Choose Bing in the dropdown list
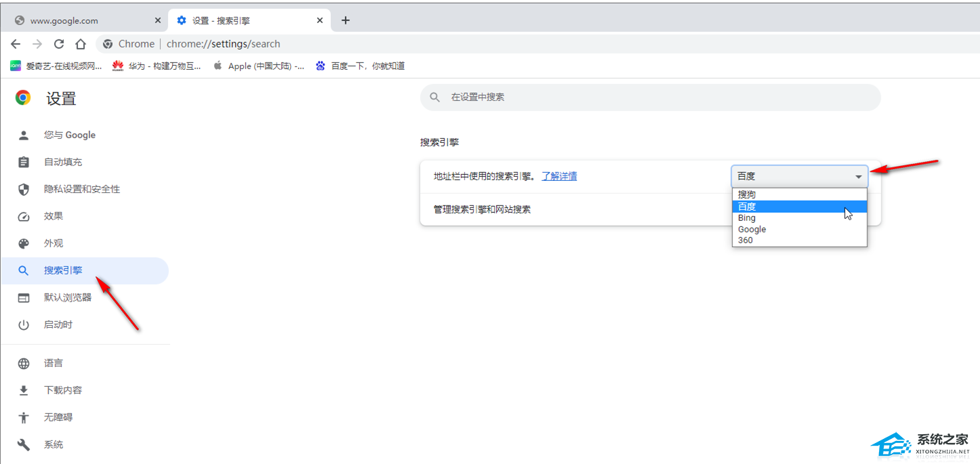This screenshot has width=980, height=464. pyautogui.click(x=747, y=218)
